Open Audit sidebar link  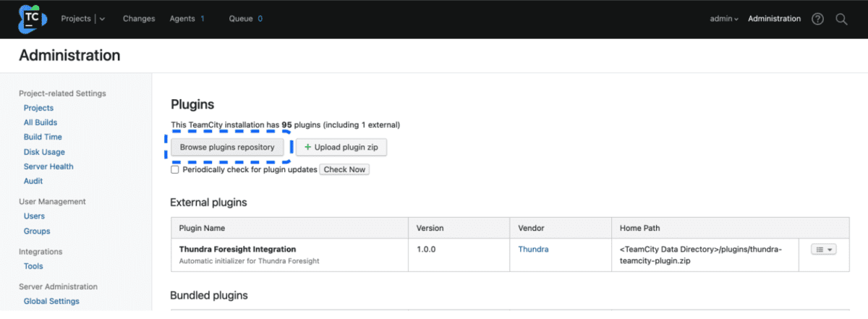point(33,181)
